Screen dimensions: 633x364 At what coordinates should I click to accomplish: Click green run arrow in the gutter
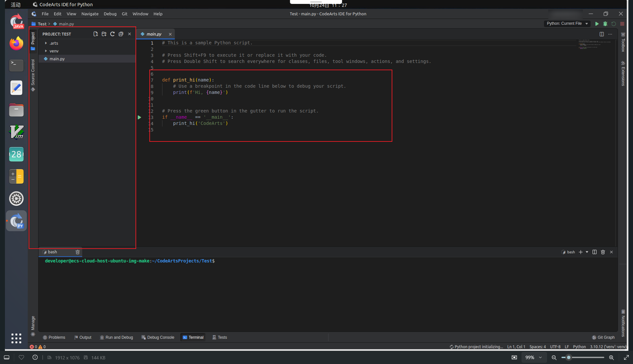139,117
